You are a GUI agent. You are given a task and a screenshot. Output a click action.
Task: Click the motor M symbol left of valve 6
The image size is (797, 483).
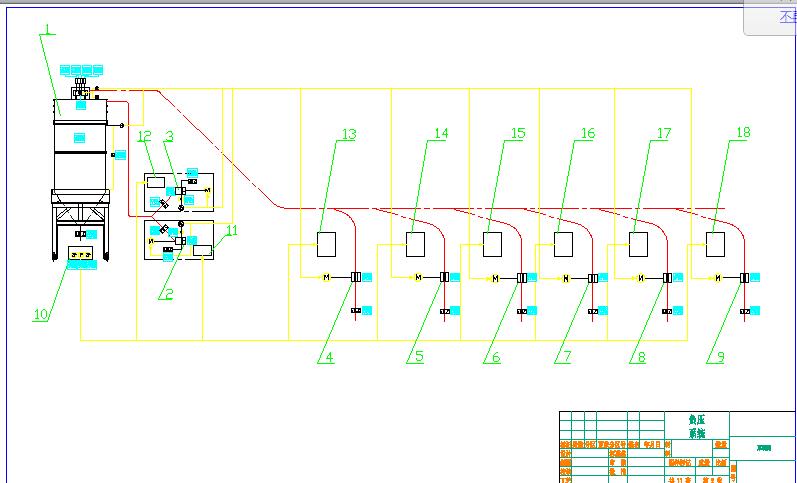(496, 278)
